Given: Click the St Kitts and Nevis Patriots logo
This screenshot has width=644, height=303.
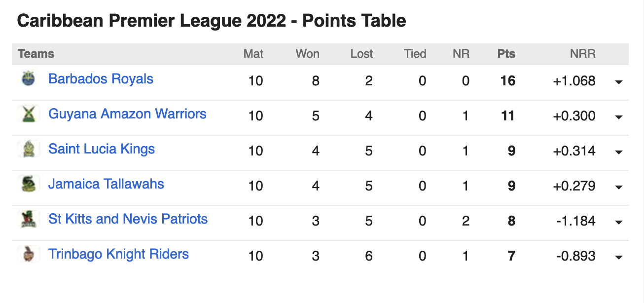Looking at the screenshot, I should point(29,219).
